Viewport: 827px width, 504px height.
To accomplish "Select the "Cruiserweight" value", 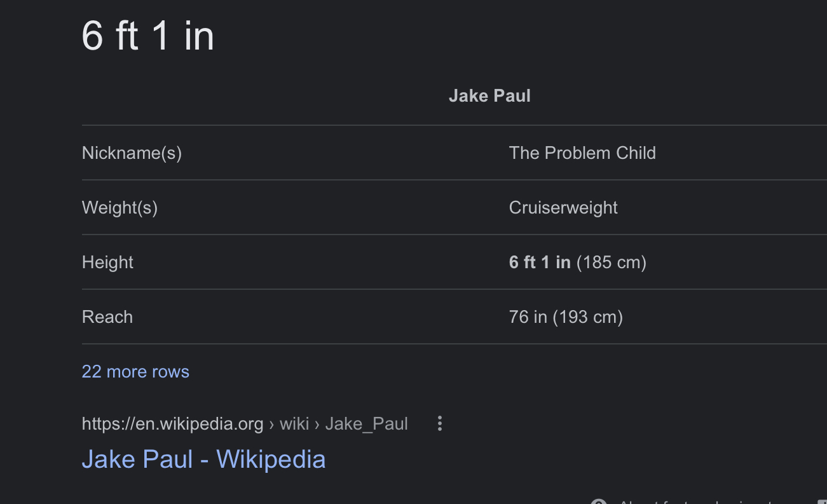I will pos(563,208).
